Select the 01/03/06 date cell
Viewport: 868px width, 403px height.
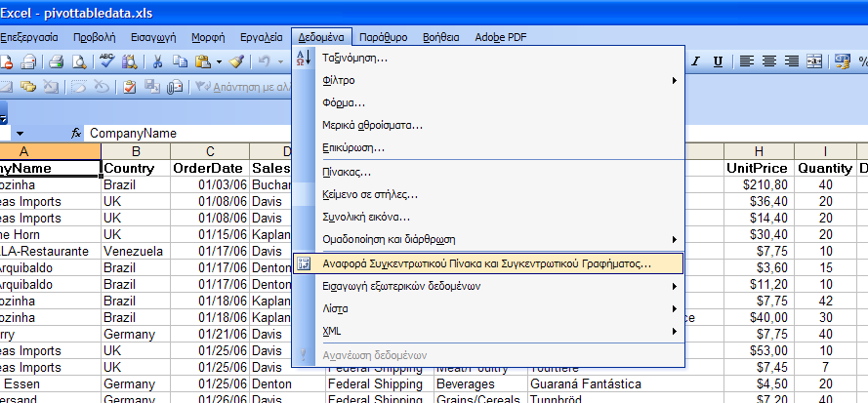click(x=210, y=184)
